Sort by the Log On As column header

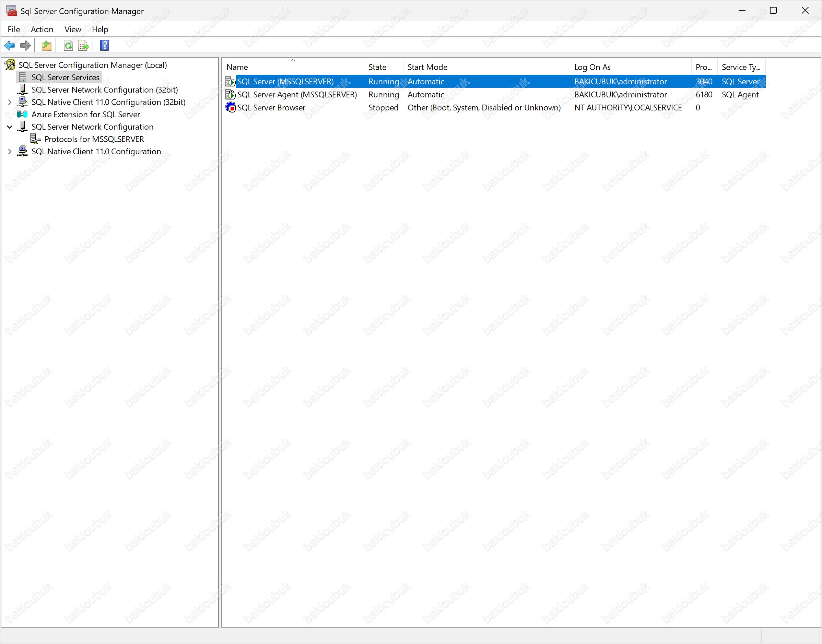[x=592, y=67]
